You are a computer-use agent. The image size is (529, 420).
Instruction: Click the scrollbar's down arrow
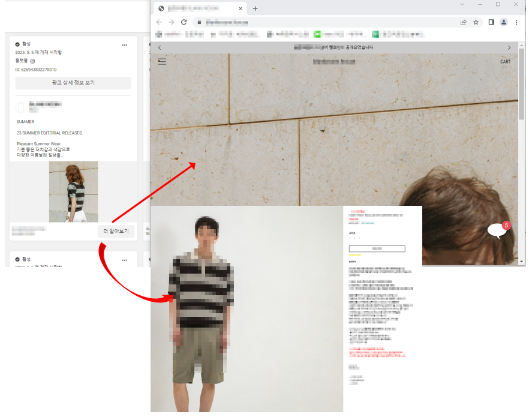click(522, 262)
